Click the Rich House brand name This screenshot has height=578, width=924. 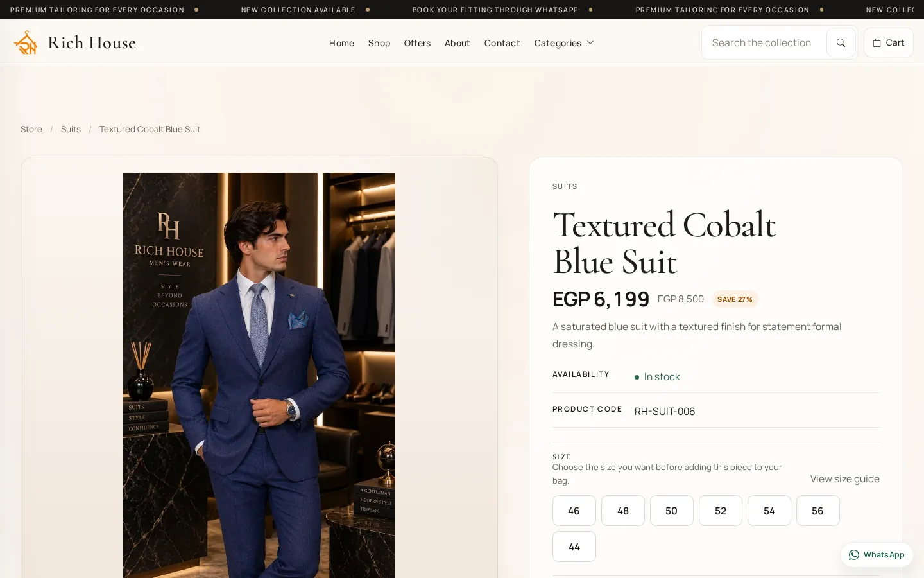pyautogui.click(x=92, y=43)
